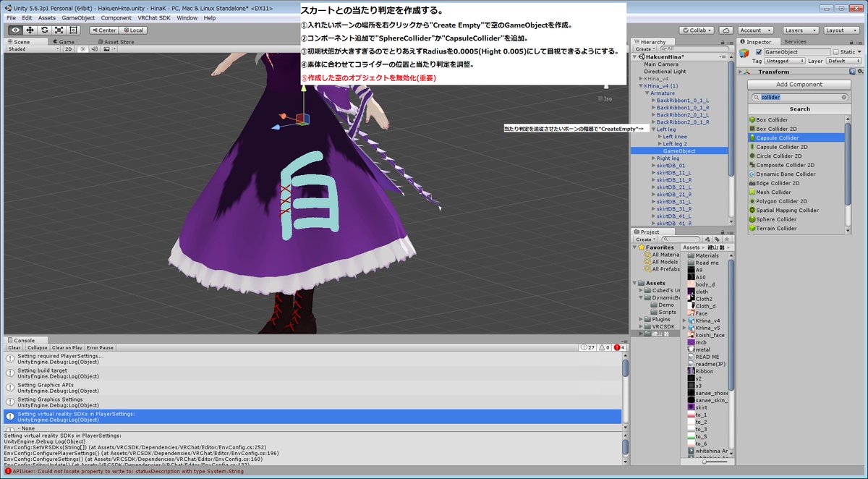
Task: Open the Layer Default dropdown
Action: (x=844, y=62)
